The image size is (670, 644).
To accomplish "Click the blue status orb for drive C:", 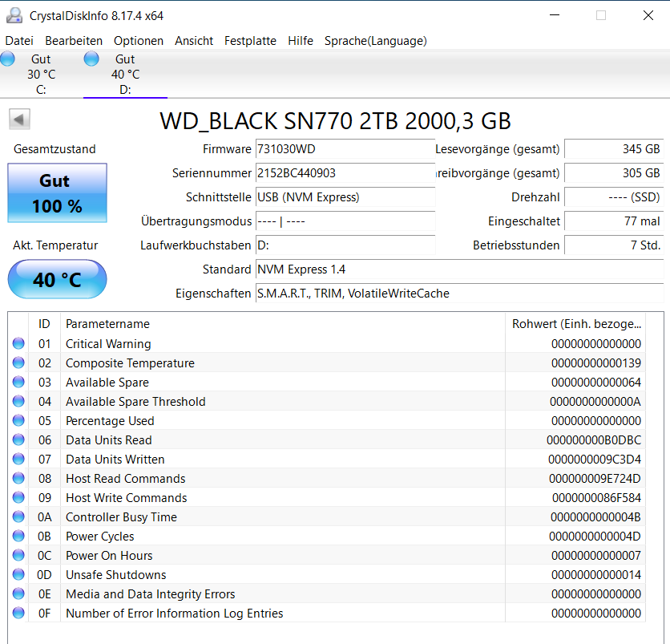I will point(7,59).
